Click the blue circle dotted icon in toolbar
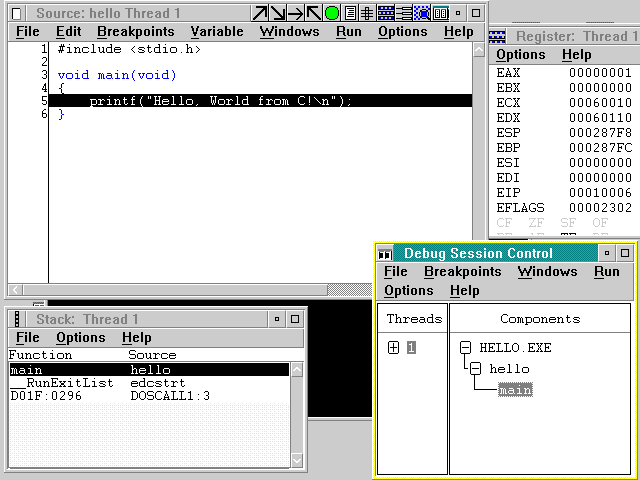The width and height of the screenshot is (640, 480). pyautogui.click(x=422, y=13)
